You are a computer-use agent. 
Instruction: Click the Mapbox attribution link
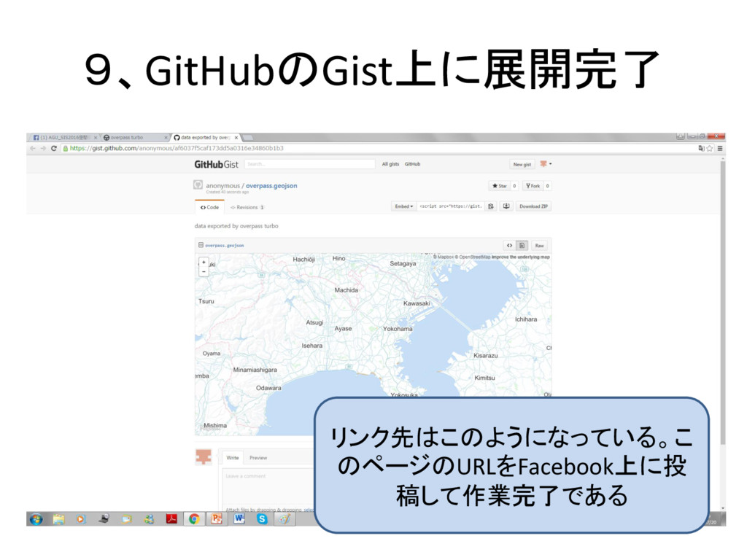click(x=444, y=257)
